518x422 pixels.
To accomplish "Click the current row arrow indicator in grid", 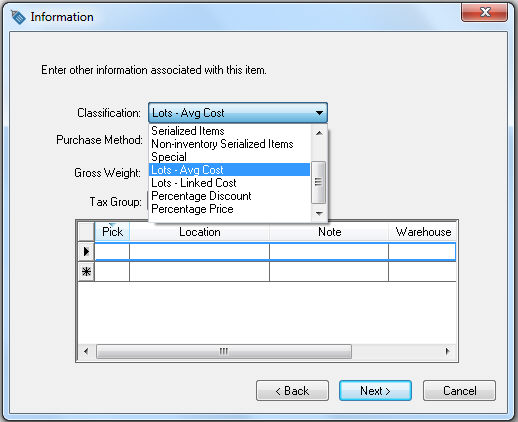I will tap(86, 251).
